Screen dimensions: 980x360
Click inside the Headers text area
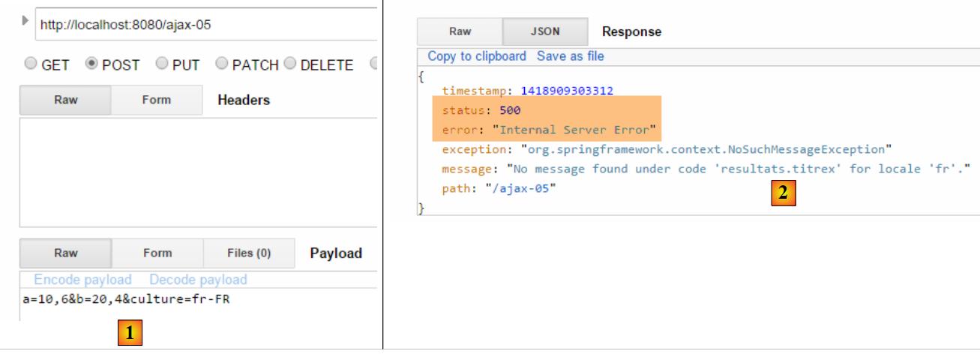pos(199,171)
